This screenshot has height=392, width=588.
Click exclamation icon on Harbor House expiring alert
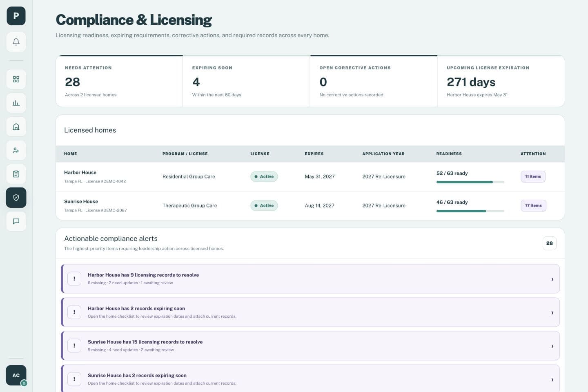(x=74, y=312)
